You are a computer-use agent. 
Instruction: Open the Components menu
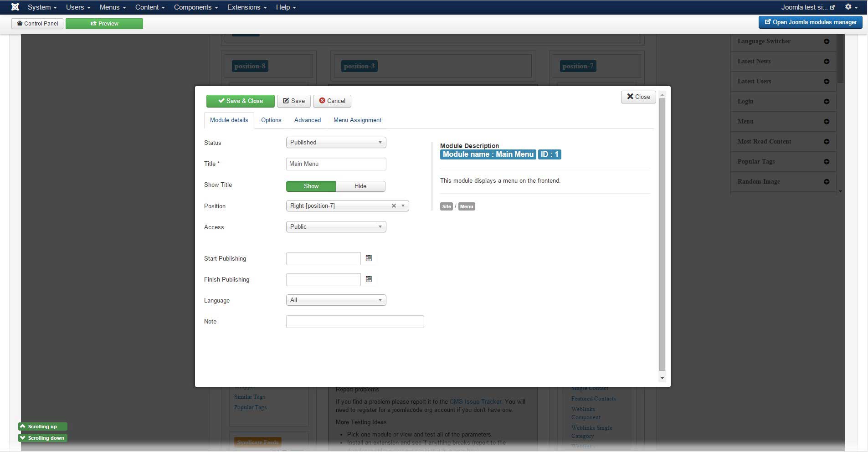point(196,7)
